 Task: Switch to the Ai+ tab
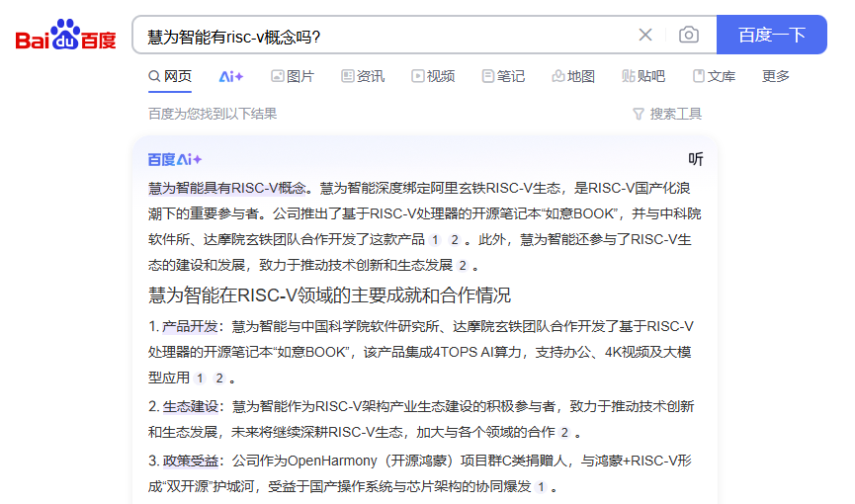pyautogui.click(x=231, y=76)
